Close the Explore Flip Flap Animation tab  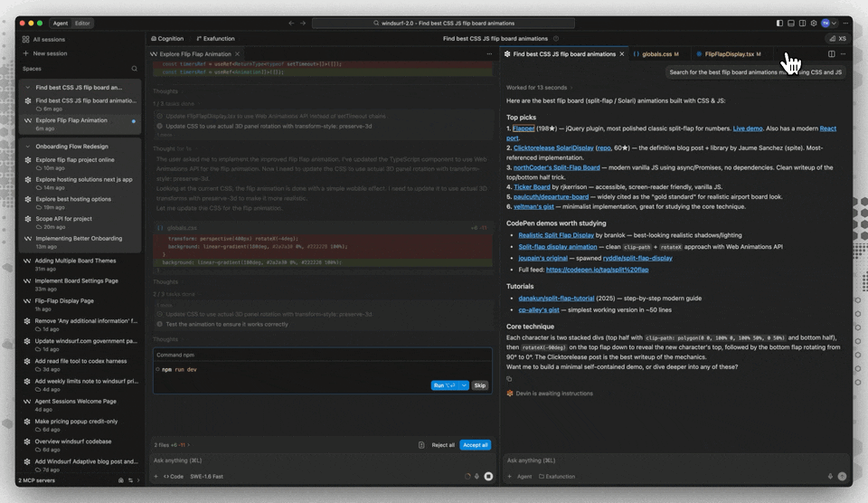click(x=238, y=54)
